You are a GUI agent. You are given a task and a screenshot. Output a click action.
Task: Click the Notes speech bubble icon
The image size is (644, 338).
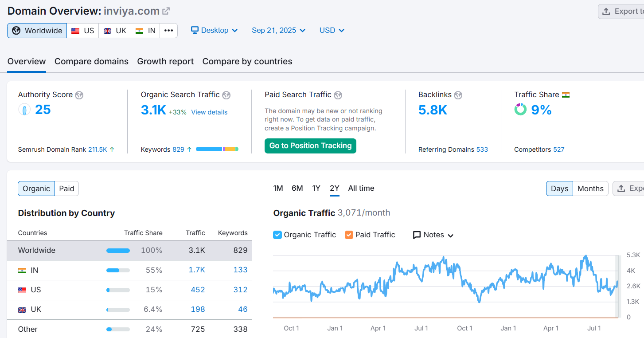coord(417,235)
